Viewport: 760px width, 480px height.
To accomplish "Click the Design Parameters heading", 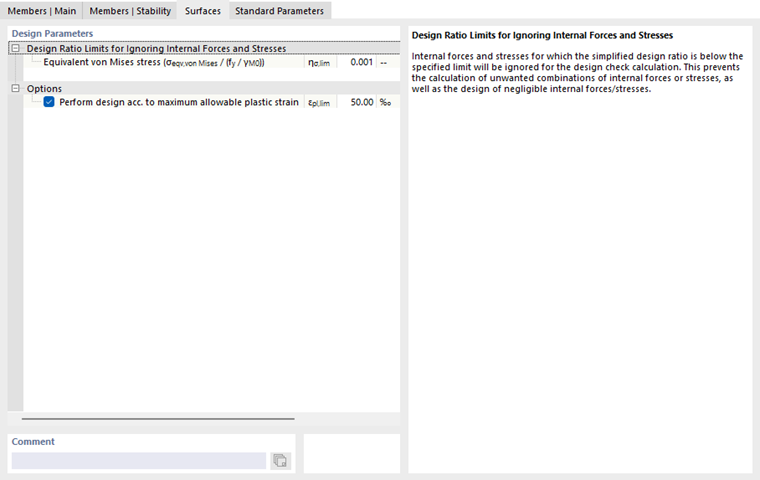I will pyautogui.click(x=52, y=33).
